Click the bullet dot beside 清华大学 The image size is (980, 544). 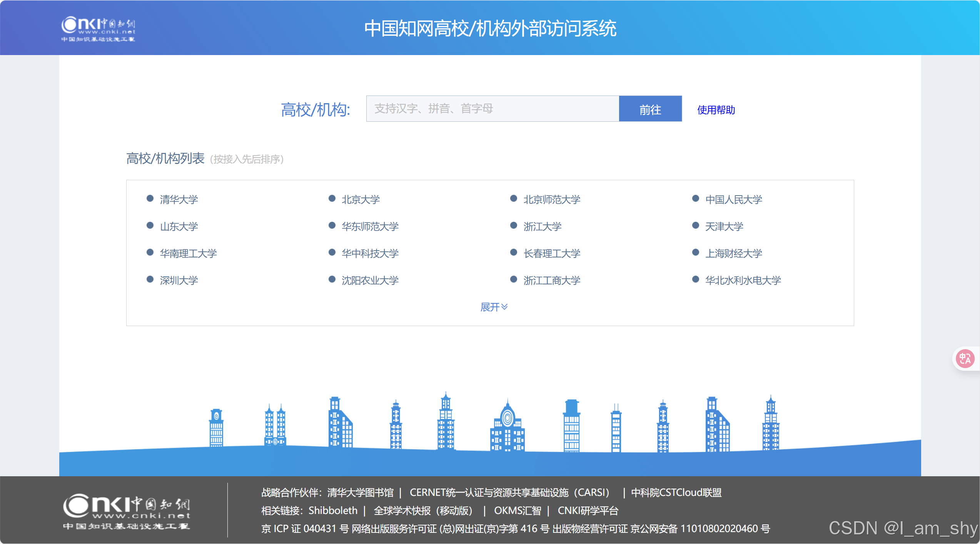click(150, 199)
